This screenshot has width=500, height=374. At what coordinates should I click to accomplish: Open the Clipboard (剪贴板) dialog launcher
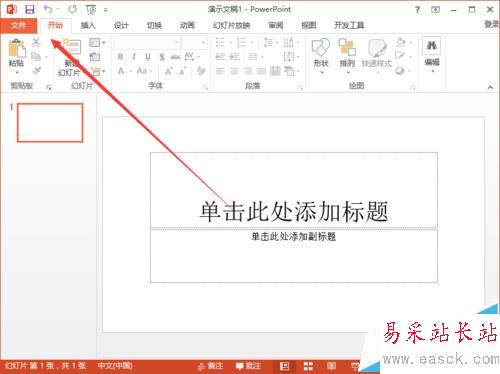point(49,87)
